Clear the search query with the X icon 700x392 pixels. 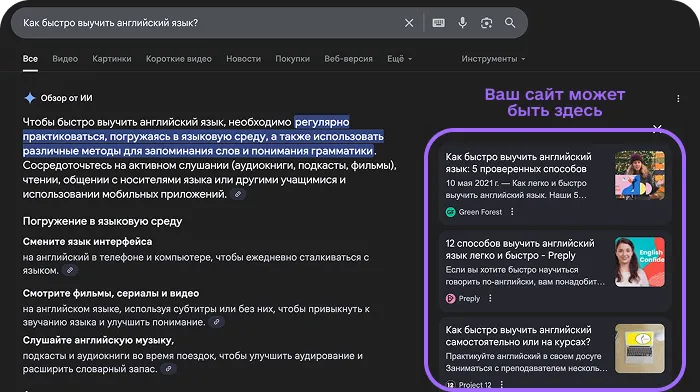[409, 23]
